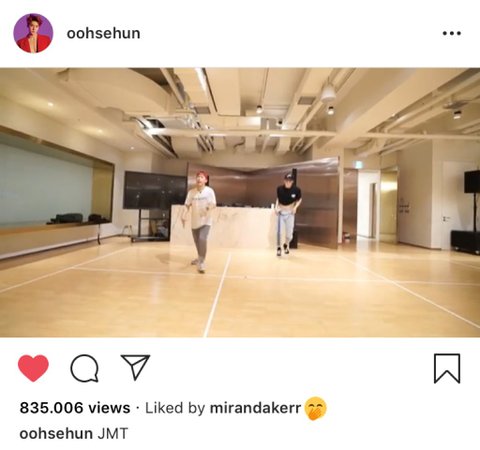The image size is (480, 450).
Task: Open mirandakerr profile from Liked by
Action: pos(255,408)
